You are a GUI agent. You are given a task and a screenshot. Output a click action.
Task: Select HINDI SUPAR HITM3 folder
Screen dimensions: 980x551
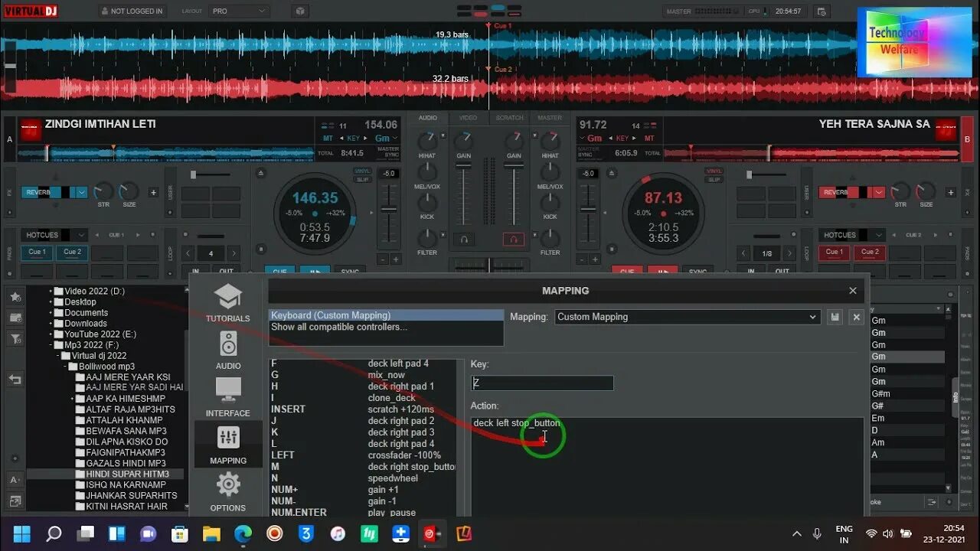(x=128, y=474)
